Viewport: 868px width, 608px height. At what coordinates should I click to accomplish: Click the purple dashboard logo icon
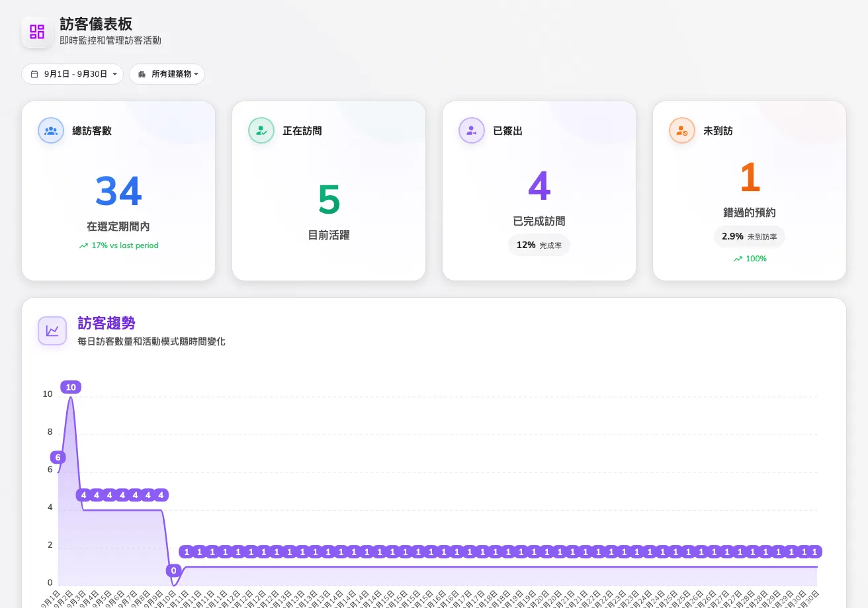tap(37, 32)
